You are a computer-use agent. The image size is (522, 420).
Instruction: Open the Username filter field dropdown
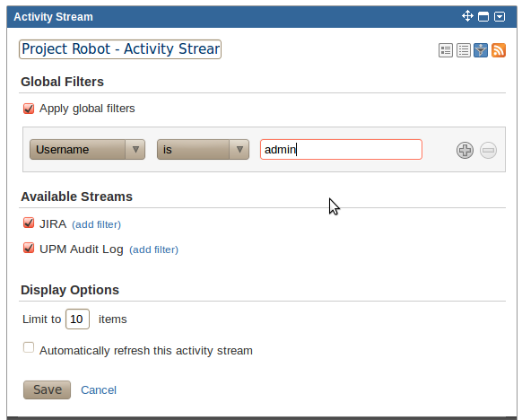(x=87, y=150)
